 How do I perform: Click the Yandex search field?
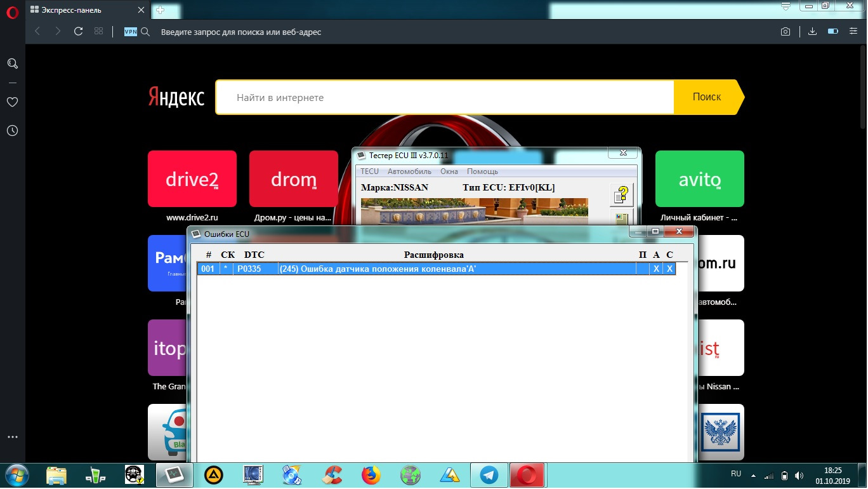pos(445,97)
